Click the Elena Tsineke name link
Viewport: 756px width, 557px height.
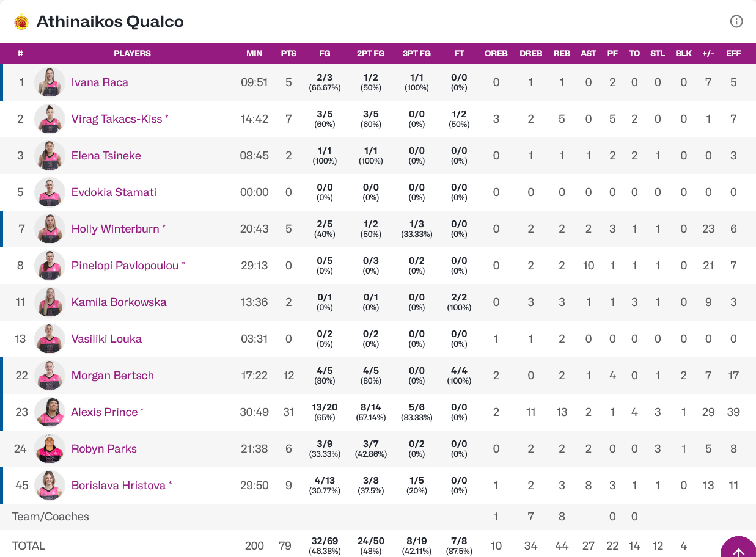[106, 156]
